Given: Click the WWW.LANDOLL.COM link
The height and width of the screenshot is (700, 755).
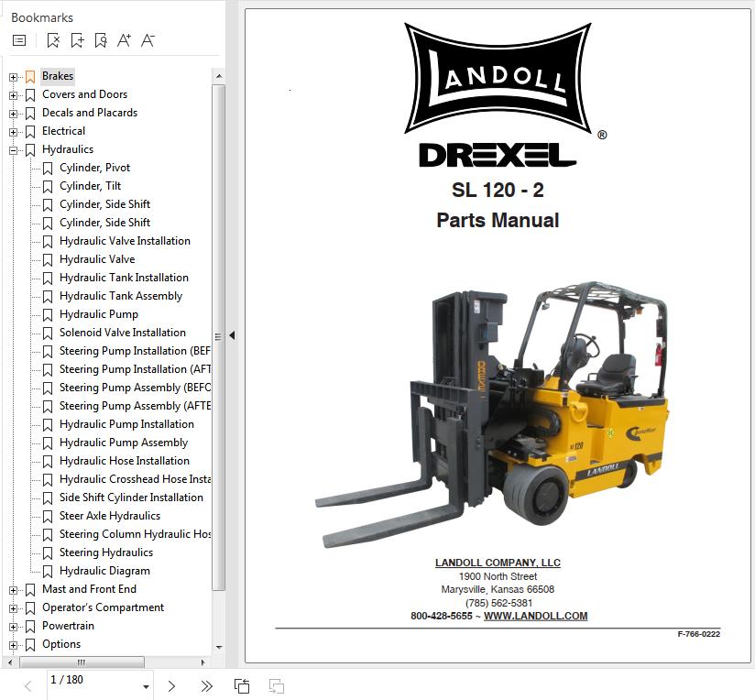Looking at the screenshot, I should (535, 616).
